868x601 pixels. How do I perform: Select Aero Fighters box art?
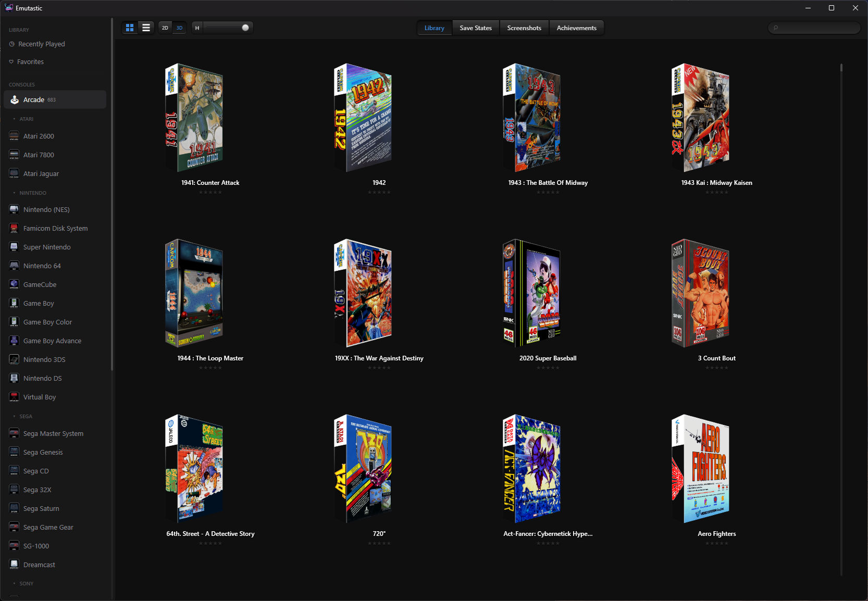[700, 469]
